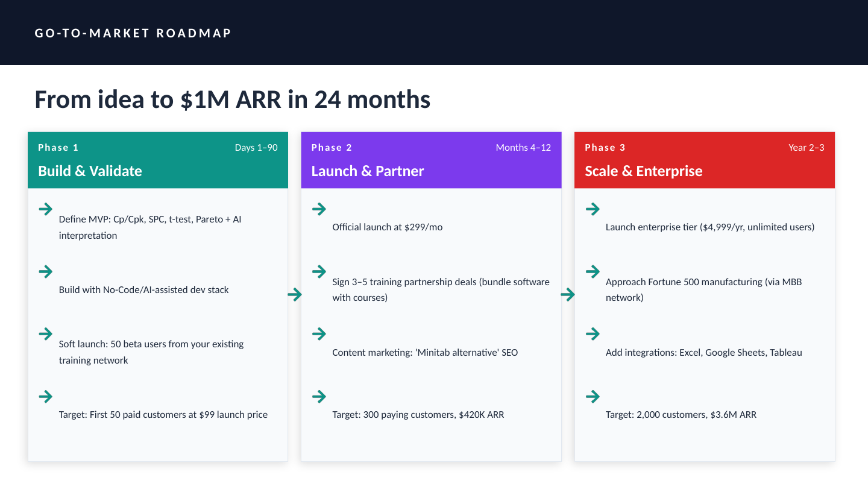Click the connector arrow between Phase 2 and Phase 3
Viewport: 868px width, 489px height.
coord(568,295)
